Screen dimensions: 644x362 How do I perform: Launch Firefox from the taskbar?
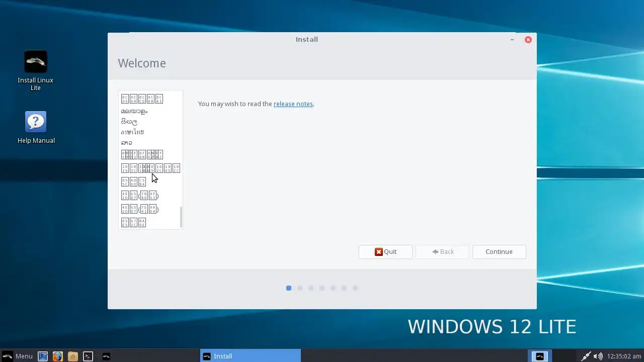click(x=58, y=356)
